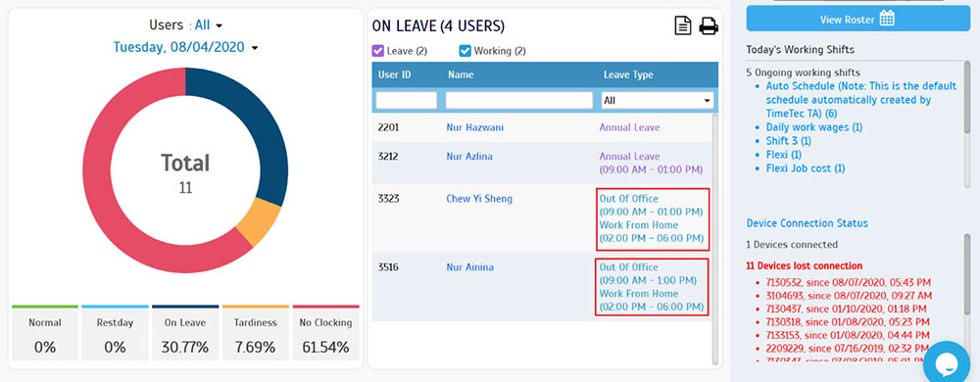Open the Daily work wages (1) shift
Viewport: 980px width, 382px height.
(814, 127)
